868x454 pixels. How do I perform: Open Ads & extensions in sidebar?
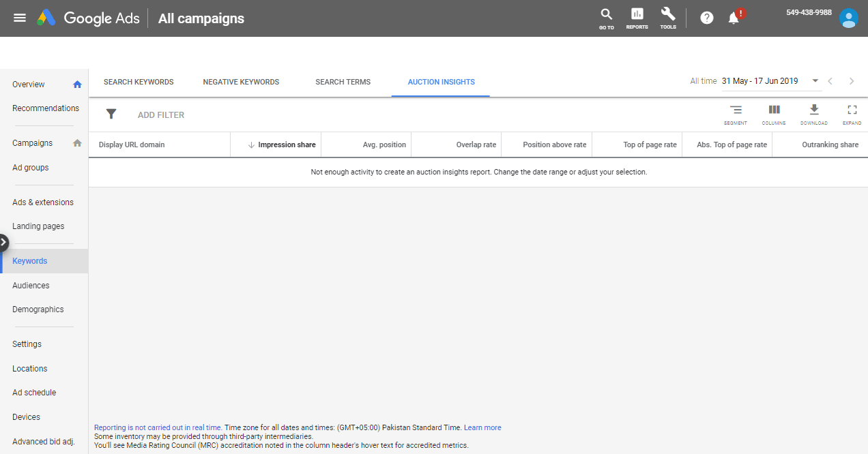[x=43, y=202]
